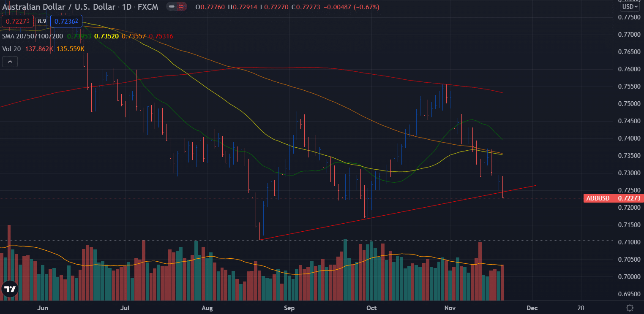Click the red approximate-sign market status icon
This screenshot has width=644, height=314.
click(182, 7)
